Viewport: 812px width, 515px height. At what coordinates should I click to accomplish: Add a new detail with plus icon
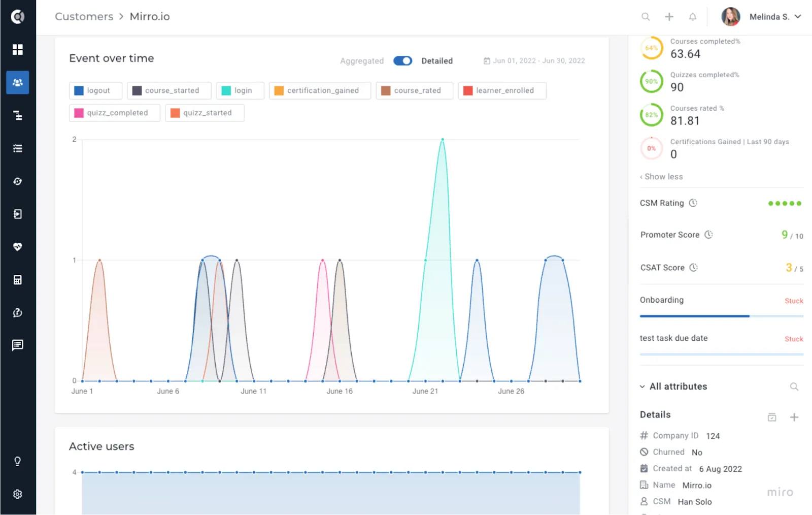794,417
